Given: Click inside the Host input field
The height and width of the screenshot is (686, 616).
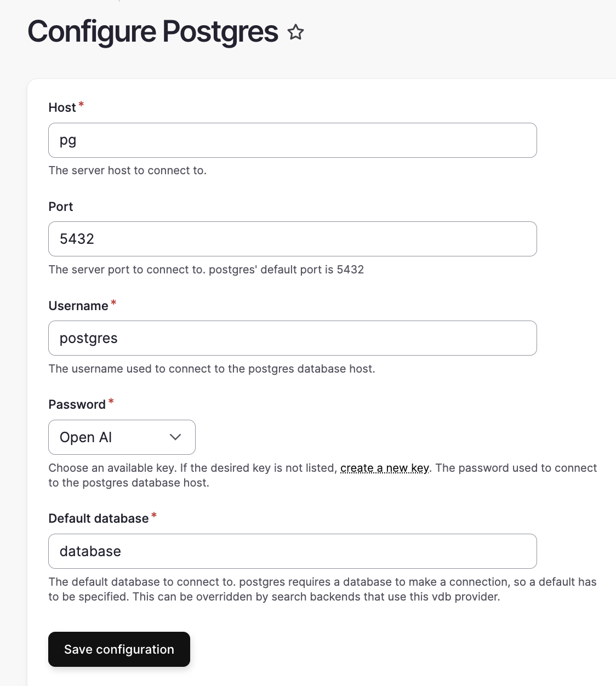Looking at the screenshot, I should 293,140.
